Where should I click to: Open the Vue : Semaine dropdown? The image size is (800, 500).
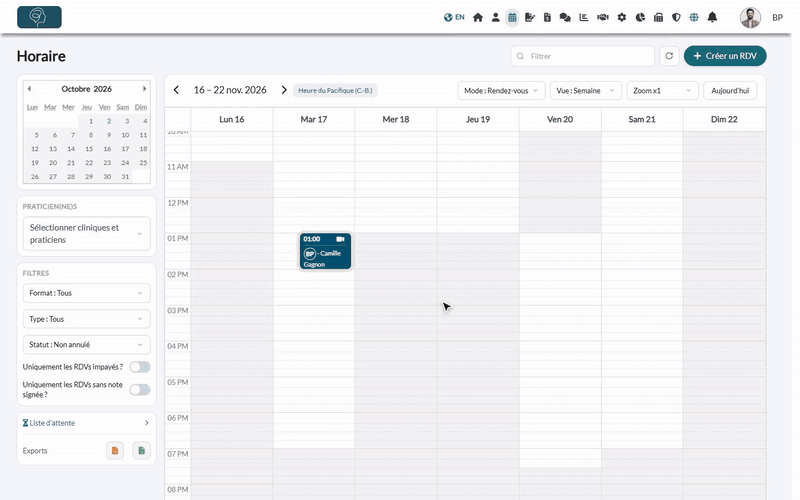(x=585, y=91)
